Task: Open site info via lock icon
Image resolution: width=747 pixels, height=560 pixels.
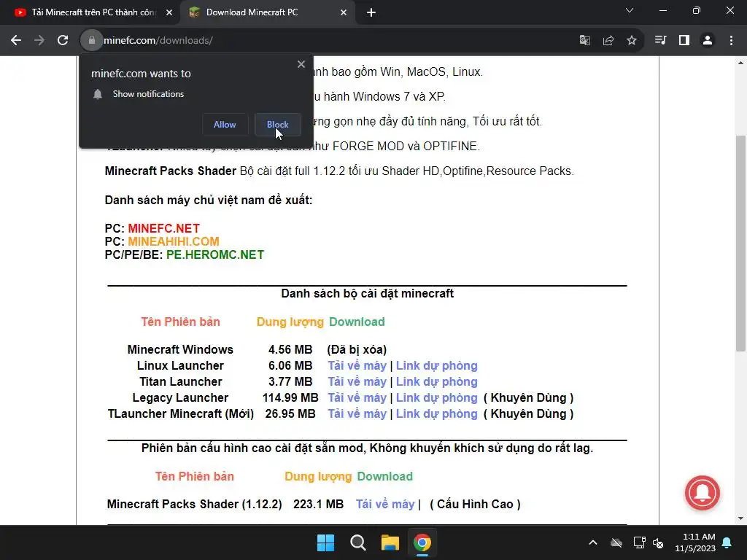Action: pyautogui.click(x=91, y=41)
